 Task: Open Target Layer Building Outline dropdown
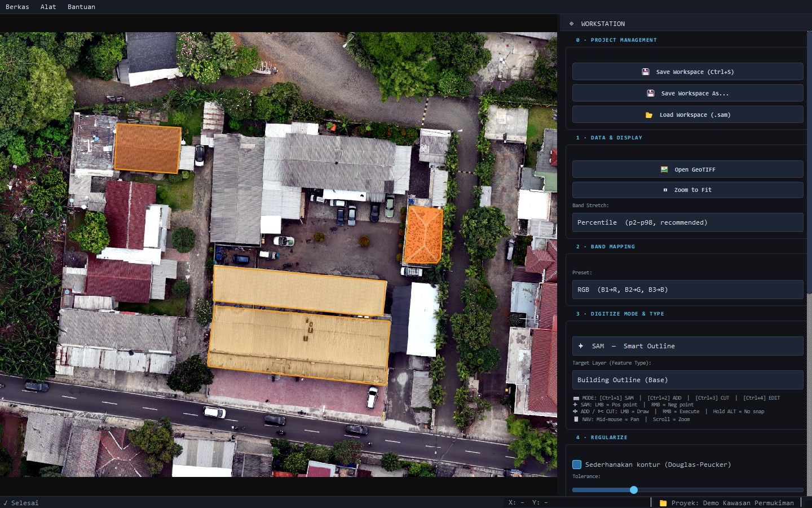click(x=687, y=380)
